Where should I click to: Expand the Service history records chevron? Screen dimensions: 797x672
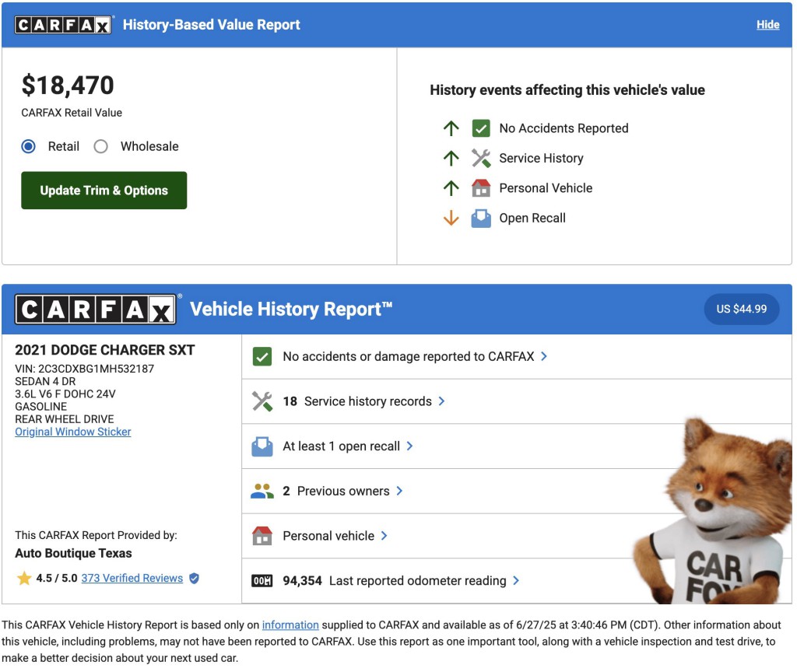[x=442, y=401]
